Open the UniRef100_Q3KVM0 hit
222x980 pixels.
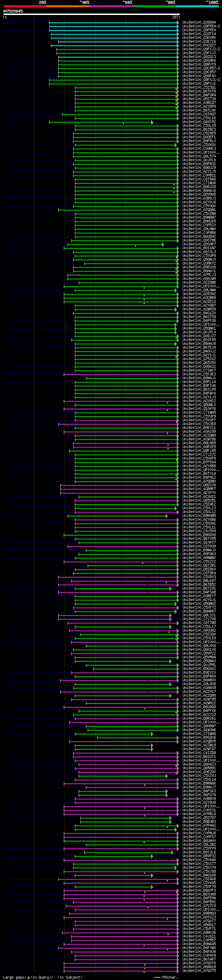pos(199,38)
